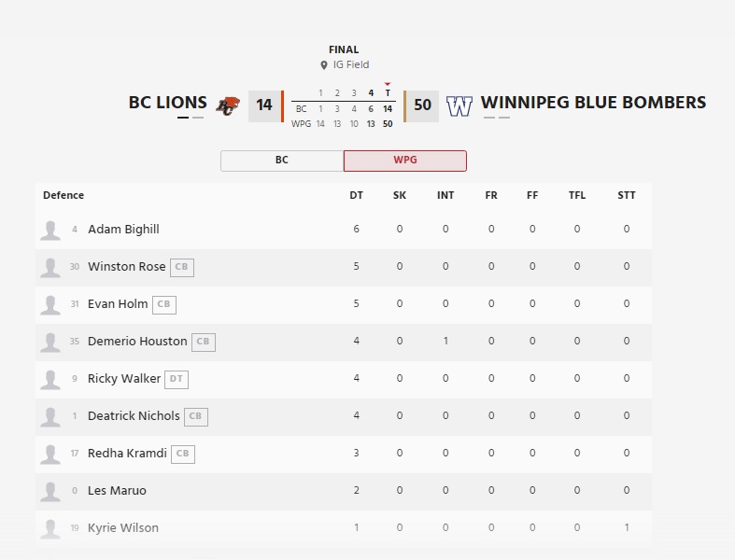Click the DT column header
Image resolution: width=735 pixels, height=560 pixels.
tap(356, 196)
